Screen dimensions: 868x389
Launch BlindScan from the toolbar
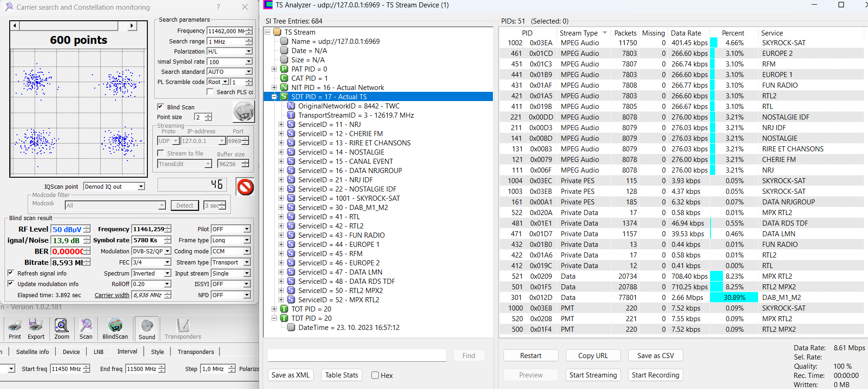click(x=115, y=326)
